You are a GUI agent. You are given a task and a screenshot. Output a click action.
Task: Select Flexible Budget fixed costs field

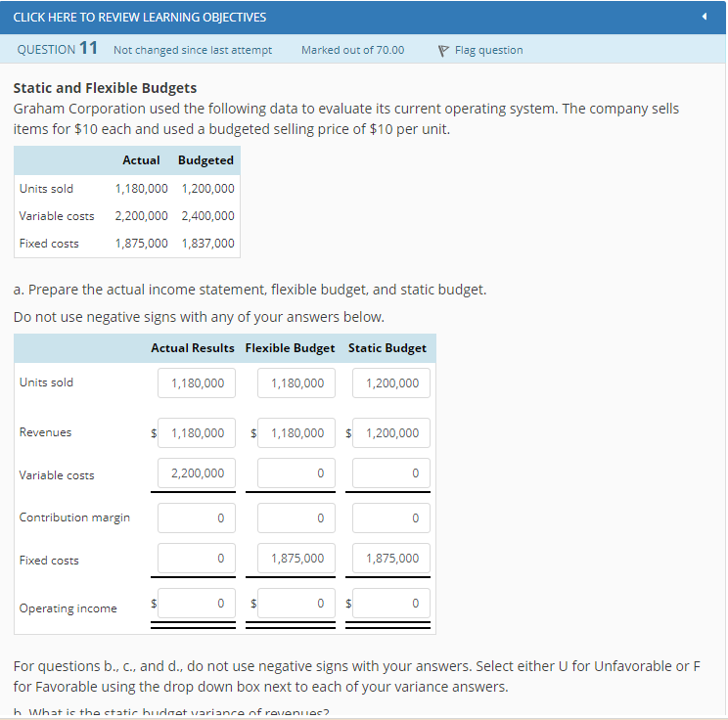point(296,558)
